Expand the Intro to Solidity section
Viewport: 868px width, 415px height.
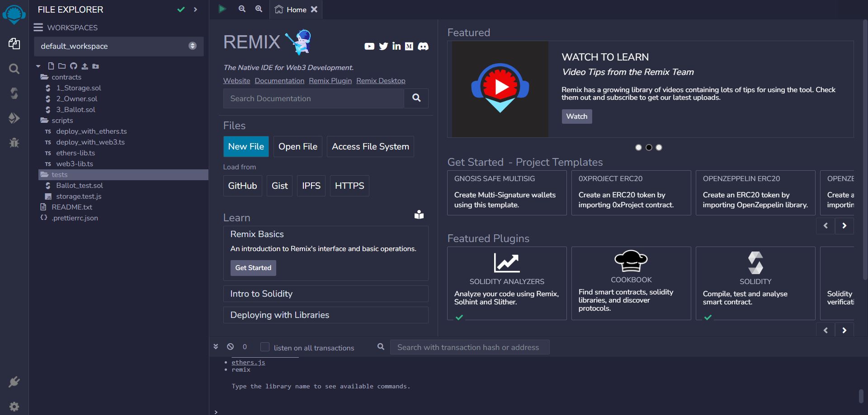(325, 294)
